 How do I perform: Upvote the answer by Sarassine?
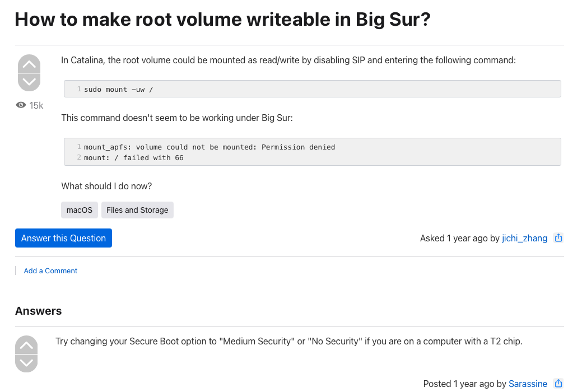(x=26, y=345)
